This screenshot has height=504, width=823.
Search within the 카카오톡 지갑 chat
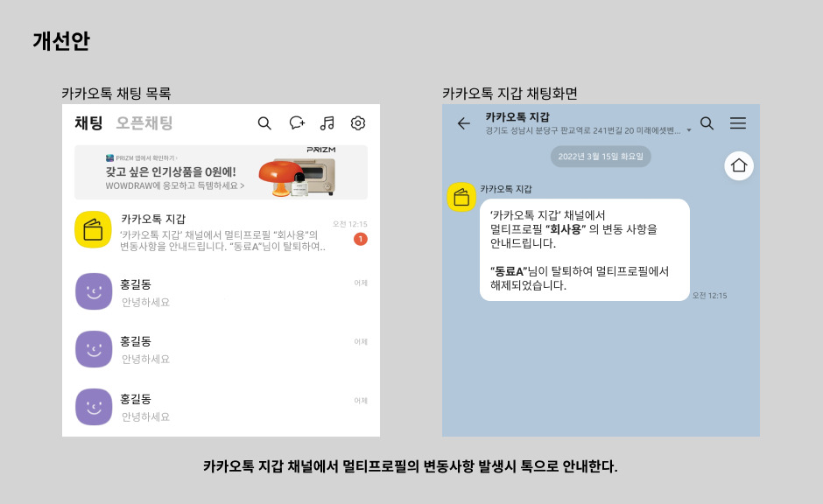click(707, 123)
